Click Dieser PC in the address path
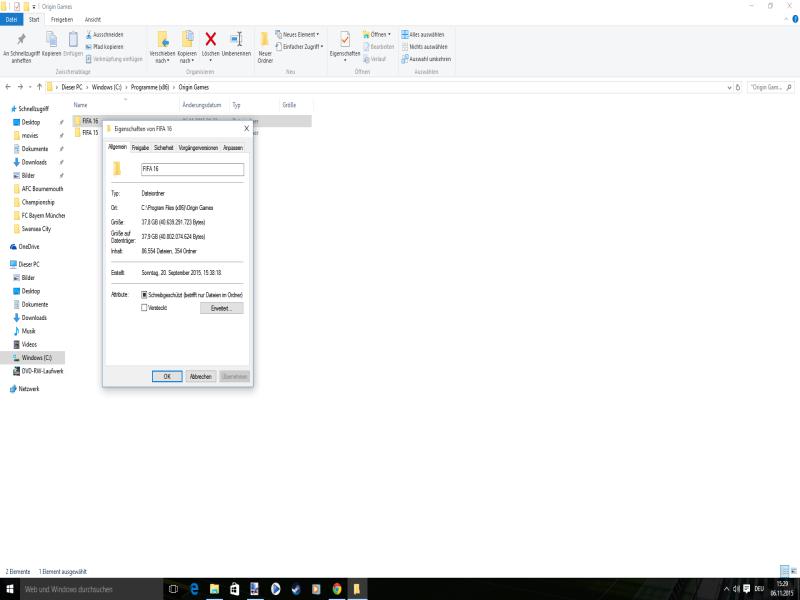Viewport: 800px width, 600px height. pyautogui.click(x=71, y=87)
